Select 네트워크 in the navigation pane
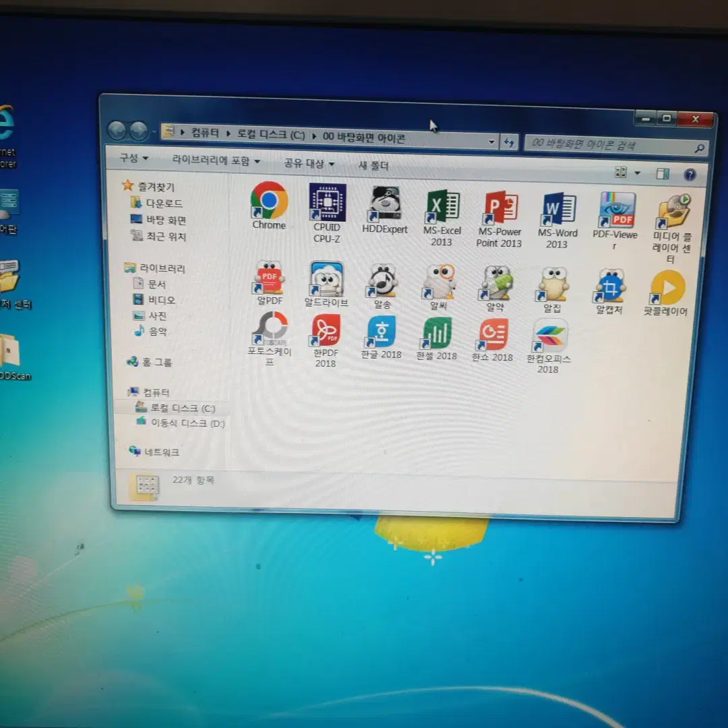The height and width of the screenshot is (728, 728). 162,452
